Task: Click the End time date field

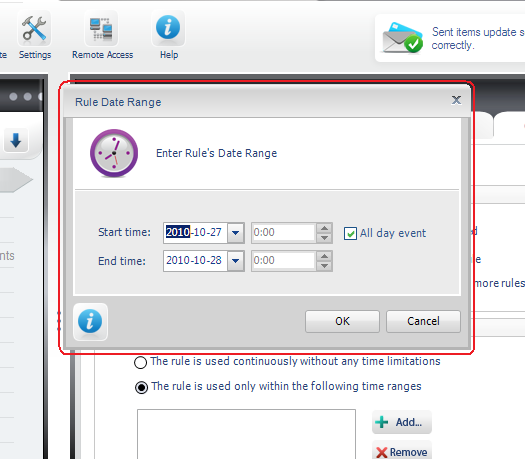Action: coord(195,261)
